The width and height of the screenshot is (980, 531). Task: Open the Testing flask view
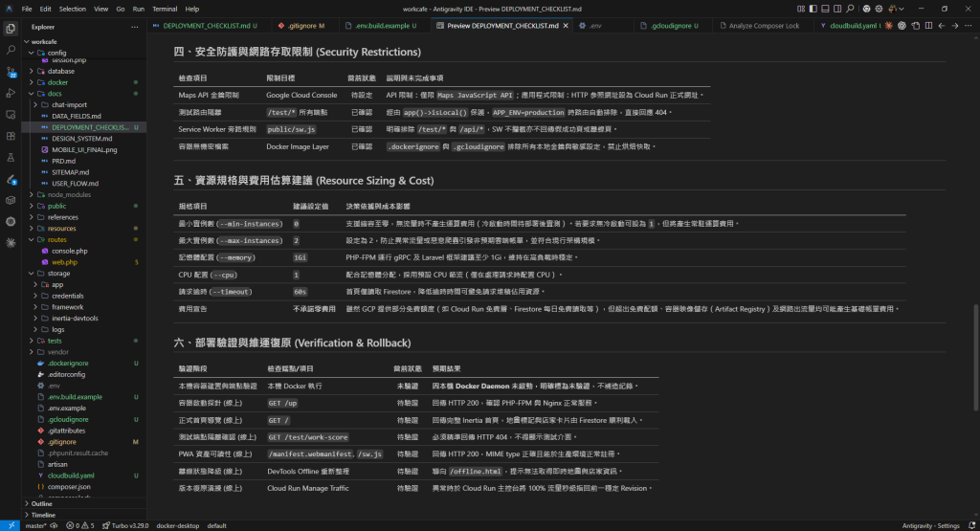[11, 158]
